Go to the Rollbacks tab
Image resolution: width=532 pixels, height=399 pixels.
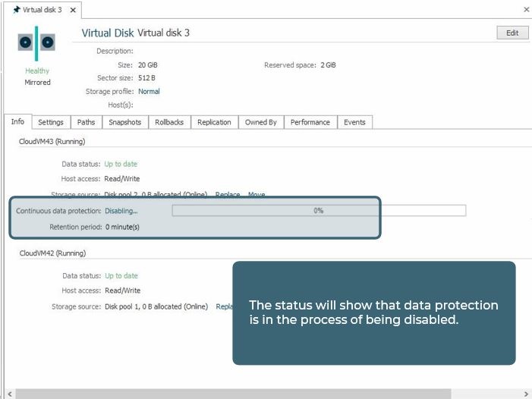[169, 122]
